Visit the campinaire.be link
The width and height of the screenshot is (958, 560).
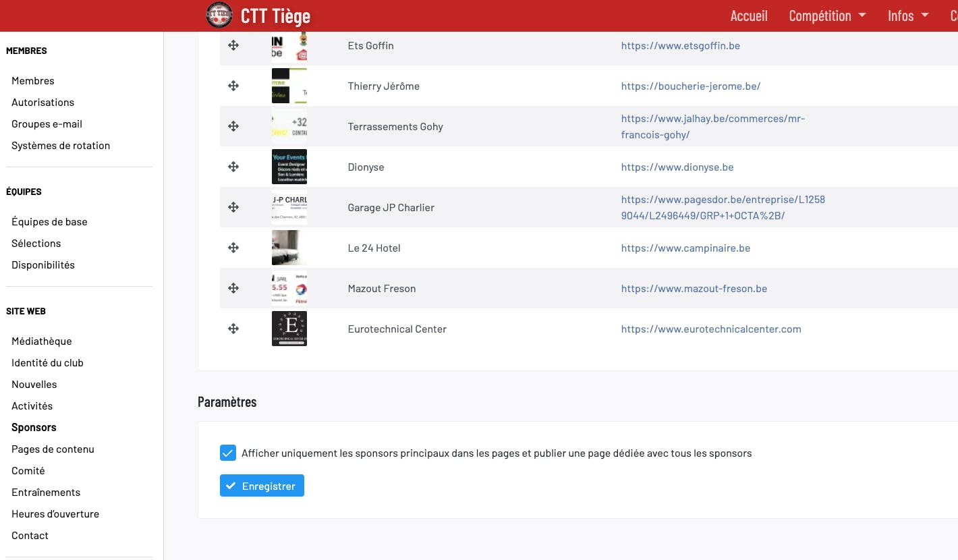coord(686,248)
